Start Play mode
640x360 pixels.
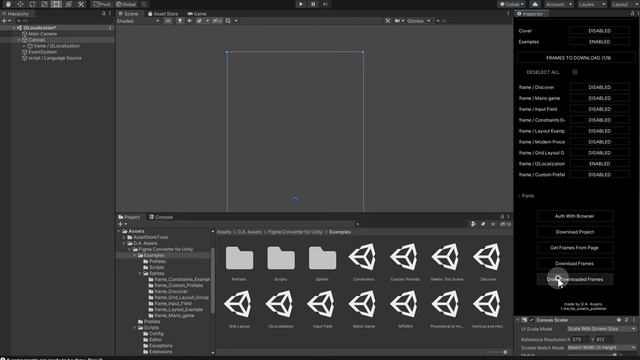pyautogui.click(x=301, y=4)
